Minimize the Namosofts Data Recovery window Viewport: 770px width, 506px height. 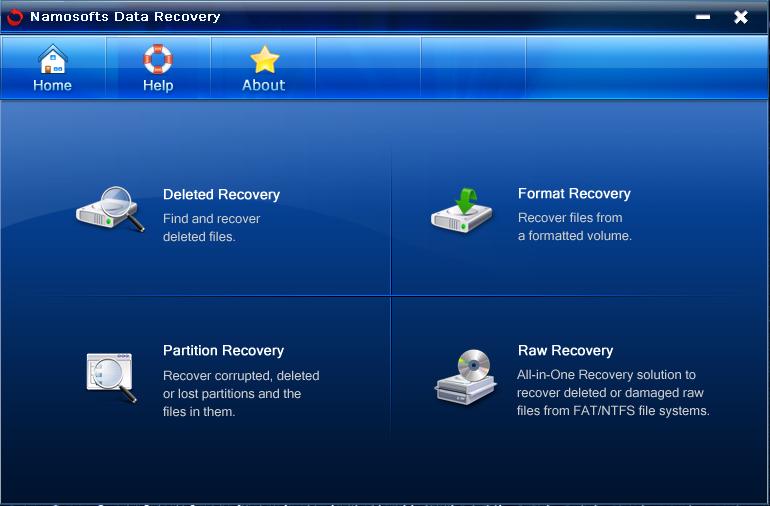703,17
